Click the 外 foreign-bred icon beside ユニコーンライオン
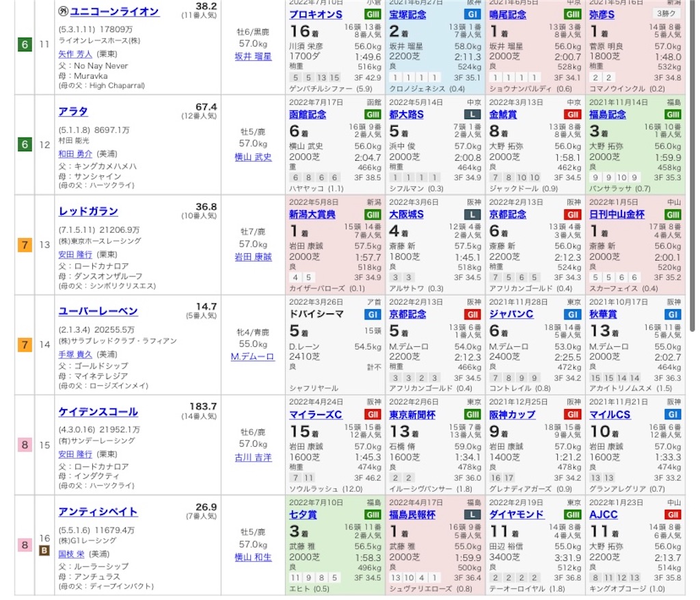700x600 pixels. tap(64, 12)
